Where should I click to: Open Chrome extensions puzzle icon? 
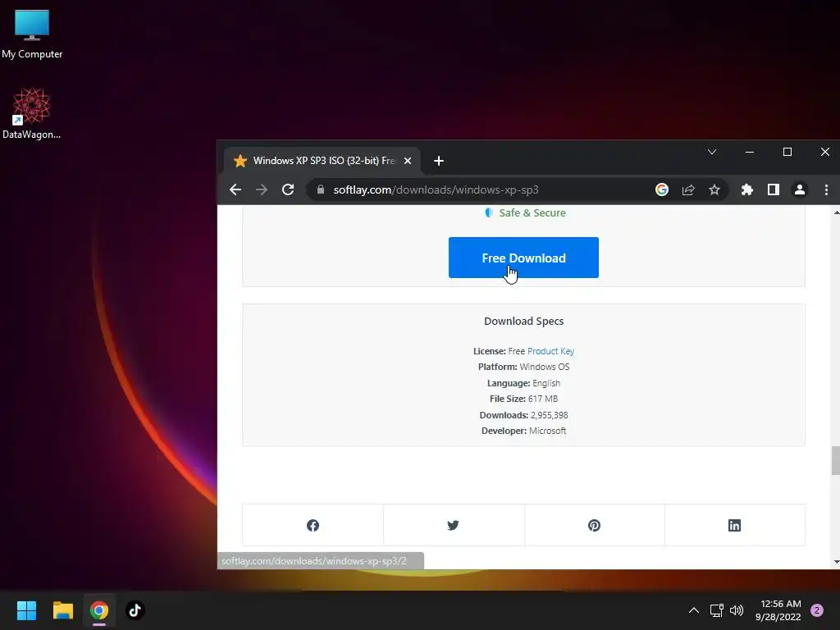(746, 189)
